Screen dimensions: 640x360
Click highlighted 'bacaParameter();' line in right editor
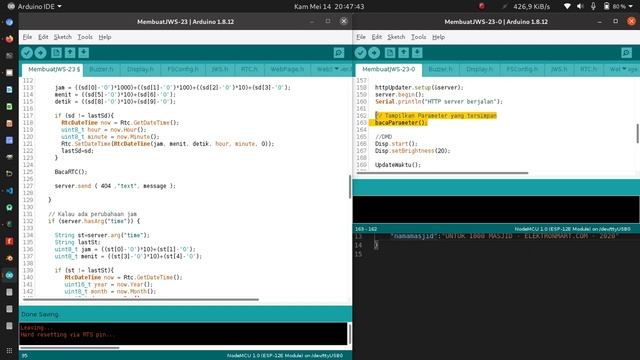401,122
